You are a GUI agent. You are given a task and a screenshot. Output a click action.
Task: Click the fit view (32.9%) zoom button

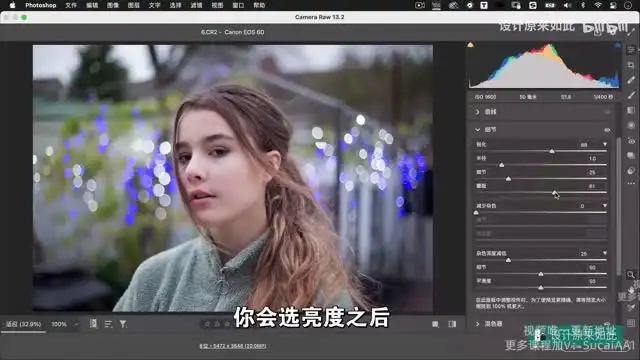(23, 324)
